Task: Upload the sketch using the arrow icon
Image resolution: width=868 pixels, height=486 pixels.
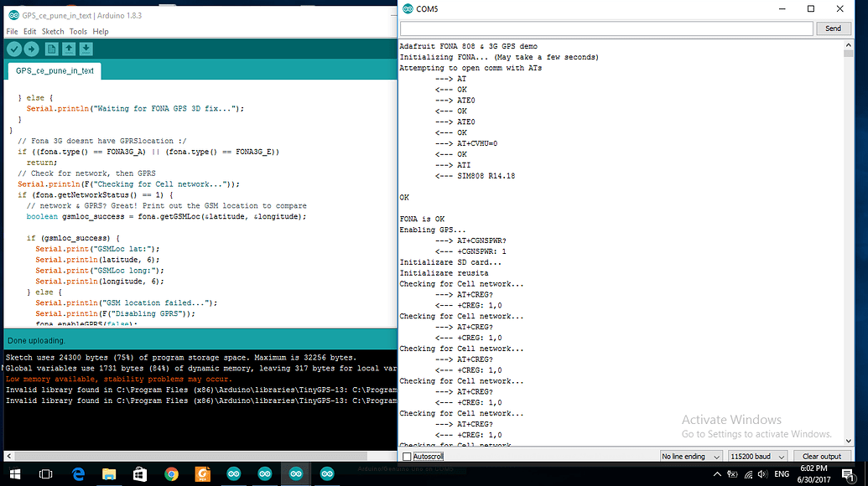Action: coord(31,49)
